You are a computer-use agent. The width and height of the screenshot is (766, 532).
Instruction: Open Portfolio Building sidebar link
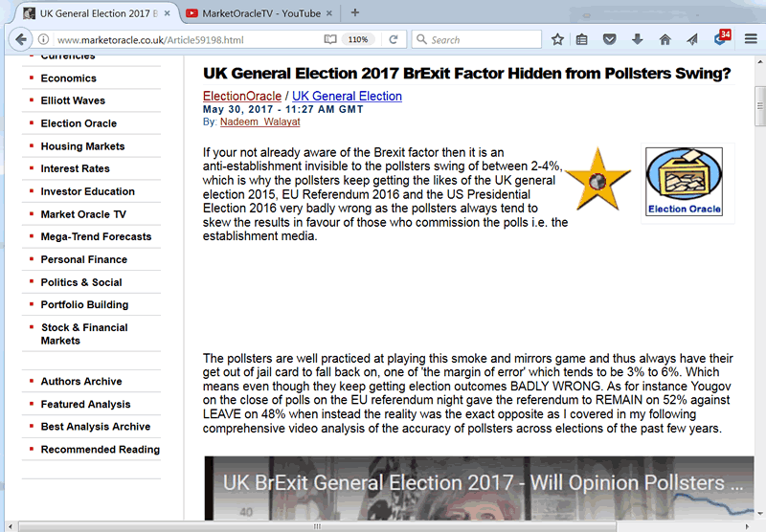(84, 305)
